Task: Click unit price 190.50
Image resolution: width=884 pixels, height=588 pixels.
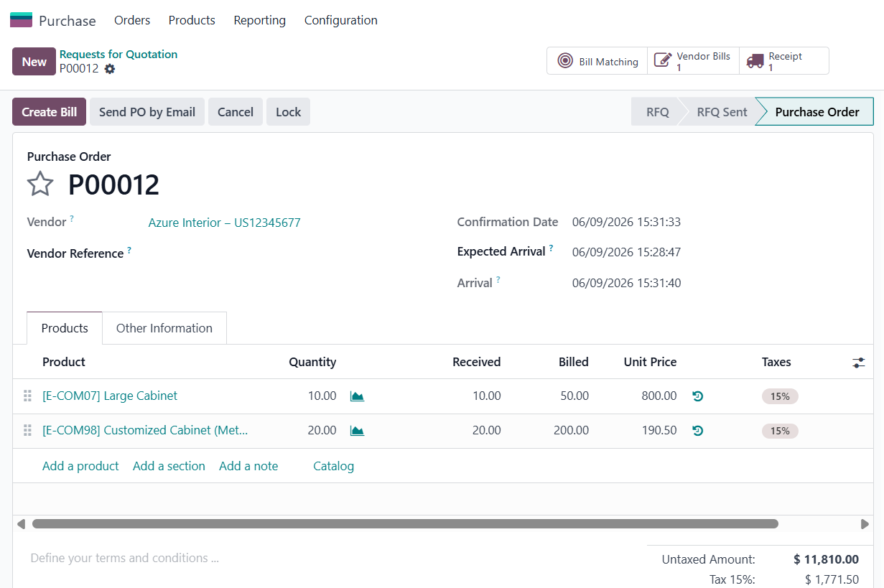Action: tap(659, 431)
